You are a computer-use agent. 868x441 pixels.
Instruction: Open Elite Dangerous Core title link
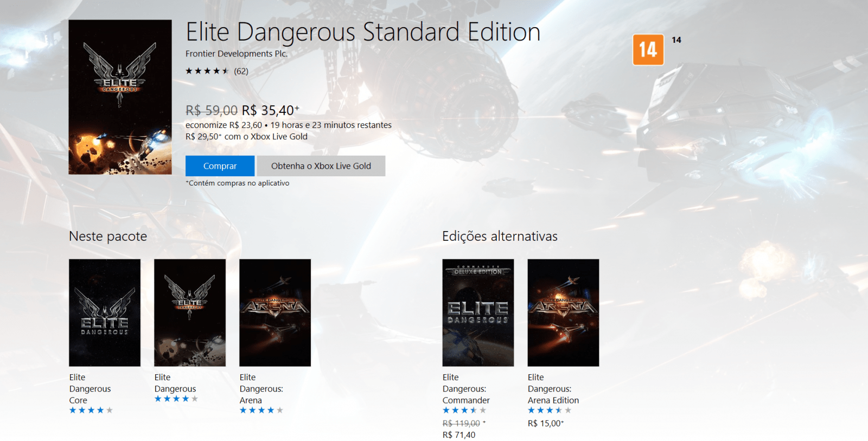90,389
